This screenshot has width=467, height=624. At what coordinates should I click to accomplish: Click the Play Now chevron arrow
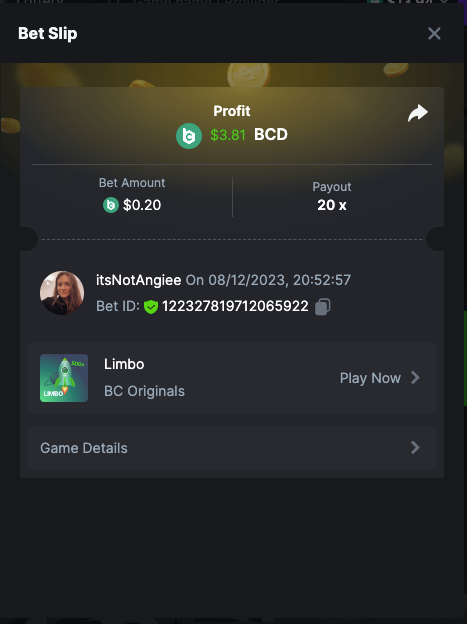415,378
